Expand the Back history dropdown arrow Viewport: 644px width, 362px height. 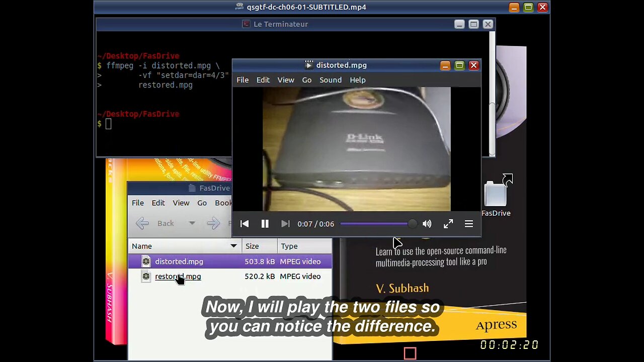[192, 223]
